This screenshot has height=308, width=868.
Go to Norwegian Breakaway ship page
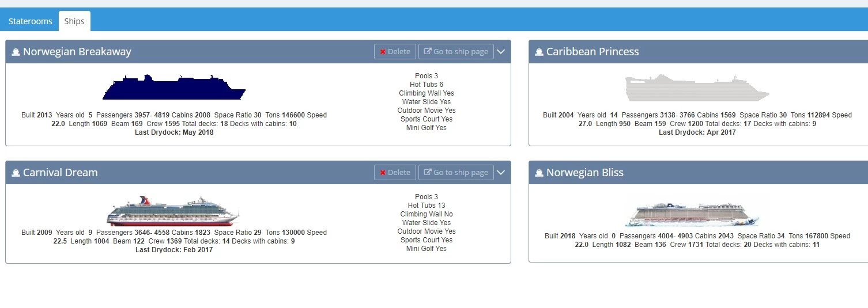(x=456, y=51)
